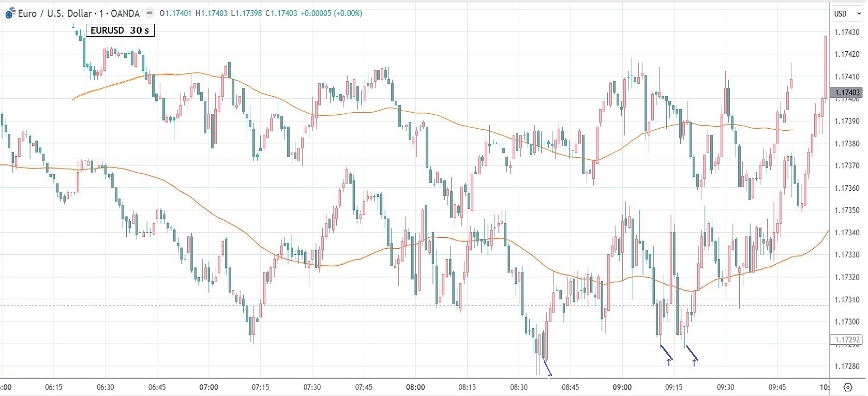
Task: Select the middle blue up-arrow annotation
Action: [x=669, y=362]
